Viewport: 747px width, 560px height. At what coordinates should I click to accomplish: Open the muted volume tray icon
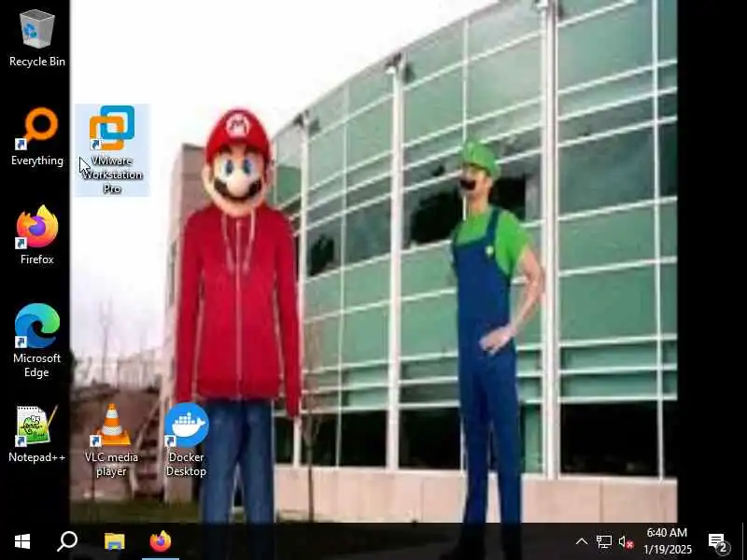tap(626, 542)
